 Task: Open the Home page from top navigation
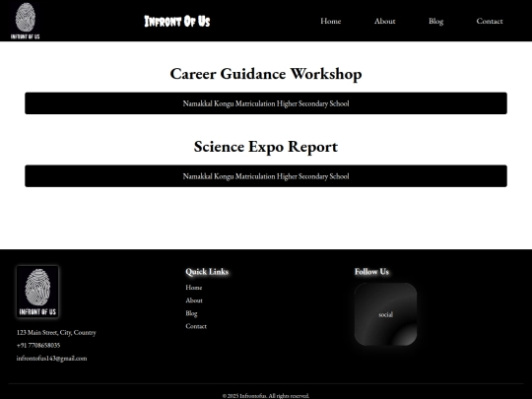click(330, 21)
